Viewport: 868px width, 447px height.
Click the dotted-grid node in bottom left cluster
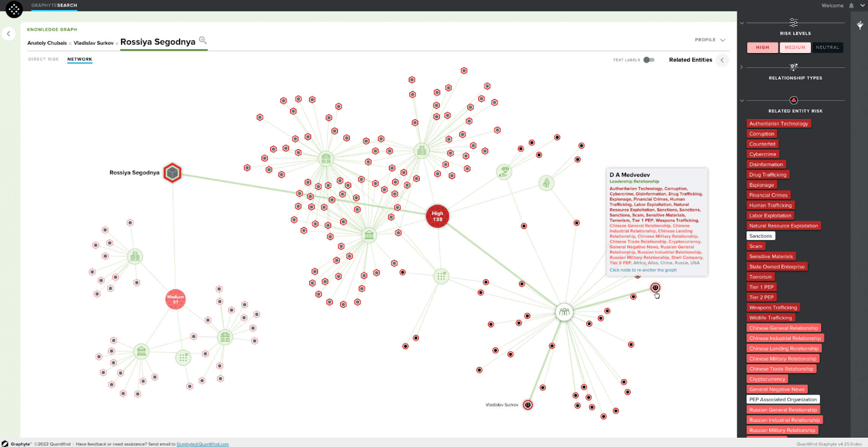coord(183,357)
